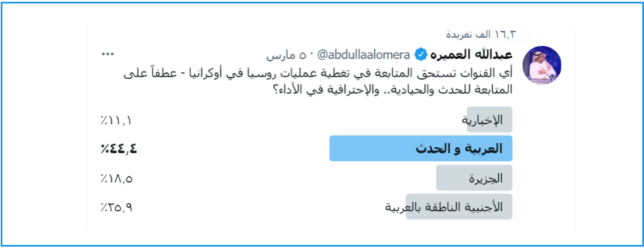Open the profile name عبدالله العميره

click(x=470, y=55)
